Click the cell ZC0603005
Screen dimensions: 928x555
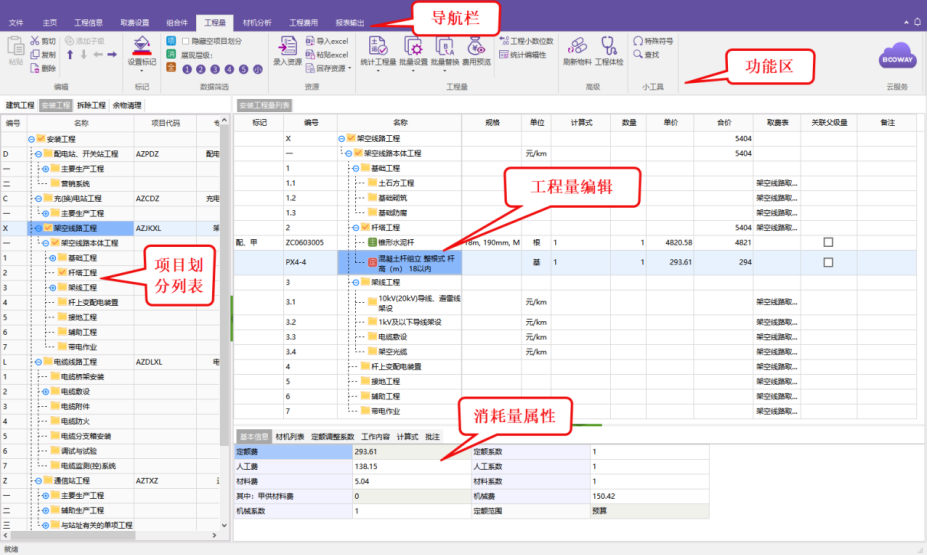[310, 243]
